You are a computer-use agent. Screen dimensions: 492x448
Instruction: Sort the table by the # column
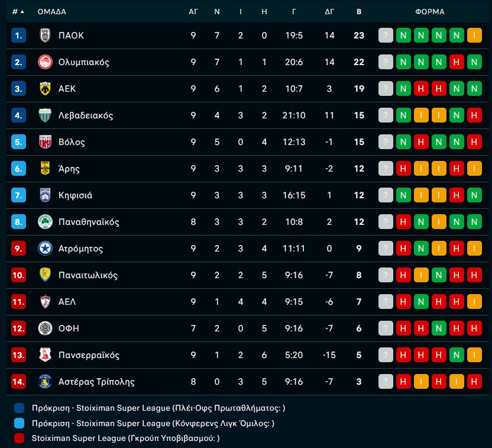(x=18, y=11)
